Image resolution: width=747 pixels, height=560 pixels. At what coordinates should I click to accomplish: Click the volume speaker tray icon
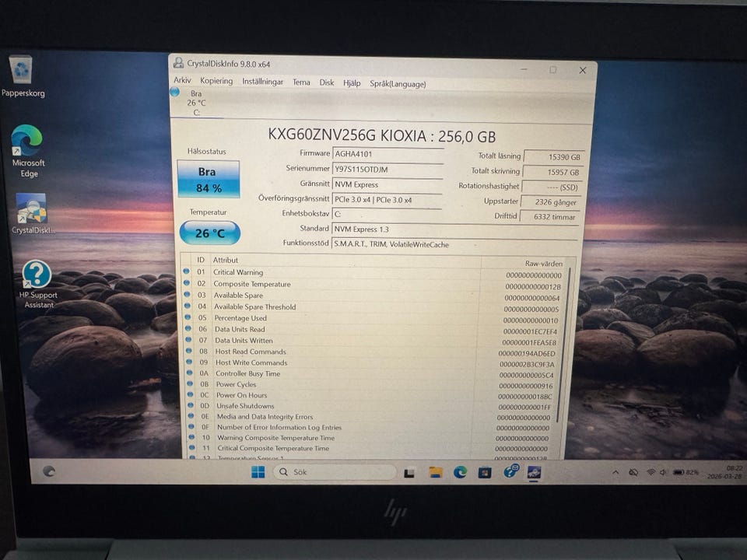coord(663,472)
